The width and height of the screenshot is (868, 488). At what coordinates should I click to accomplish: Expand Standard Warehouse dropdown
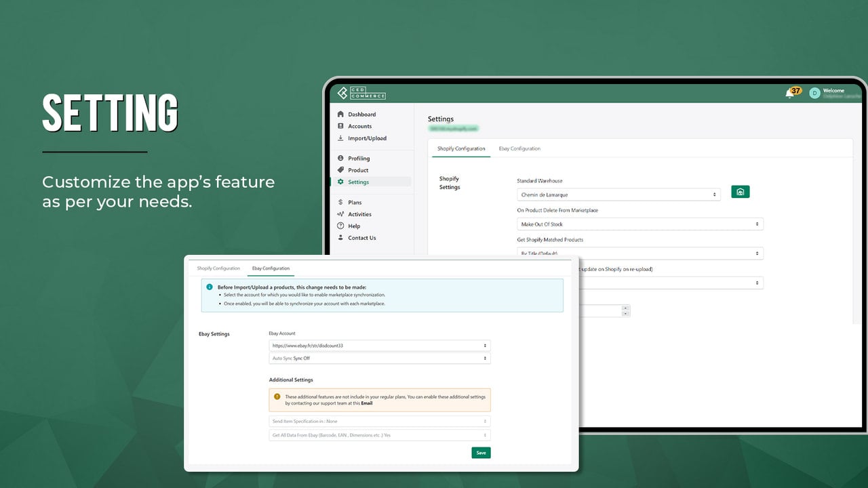[x=618, y=195]
